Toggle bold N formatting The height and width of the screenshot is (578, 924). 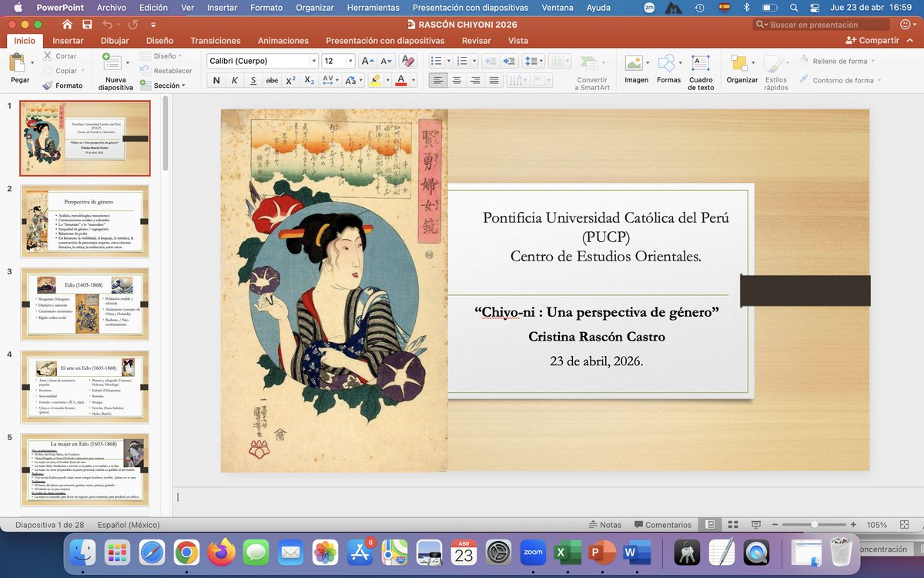[x=216, y=80]
